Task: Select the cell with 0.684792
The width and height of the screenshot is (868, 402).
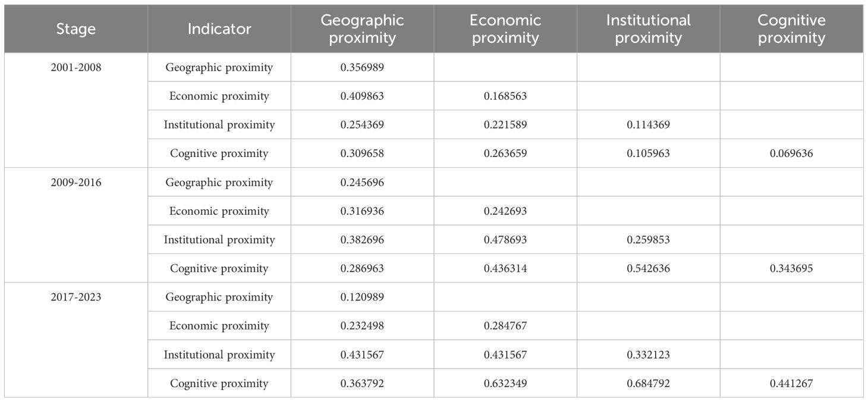Action: [648, 384]
